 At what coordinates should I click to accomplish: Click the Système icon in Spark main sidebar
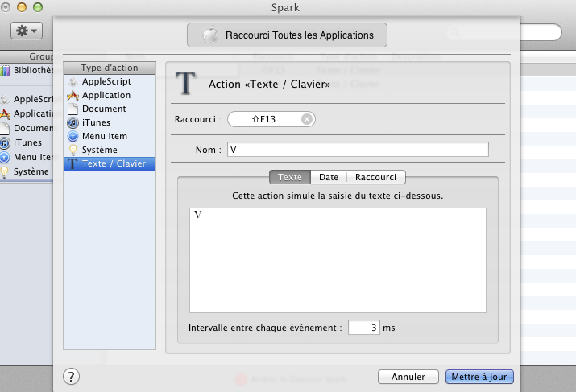4,171
